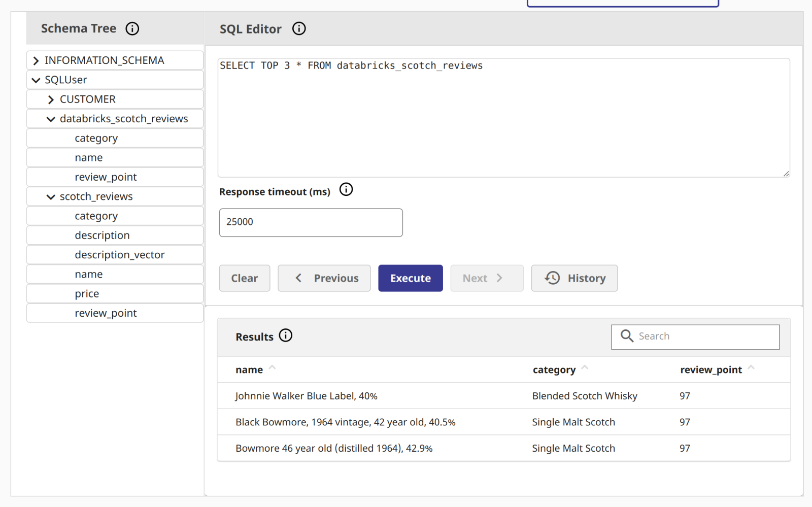Click the Response timeout info icon
This screenshot has height=507, width=812.
point(346,190)
